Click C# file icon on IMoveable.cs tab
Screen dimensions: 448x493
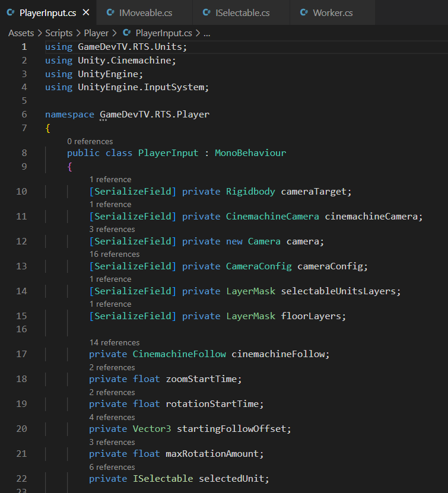pyautogui.click(x=110, y=12)
